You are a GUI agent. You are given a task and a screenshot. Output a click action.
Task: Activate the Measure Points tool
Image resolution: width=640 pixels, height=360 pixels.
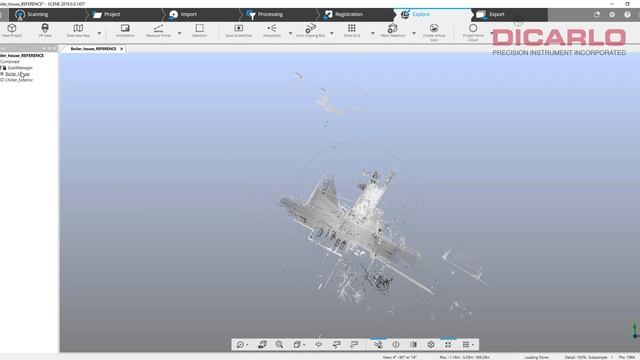[158, 31]
